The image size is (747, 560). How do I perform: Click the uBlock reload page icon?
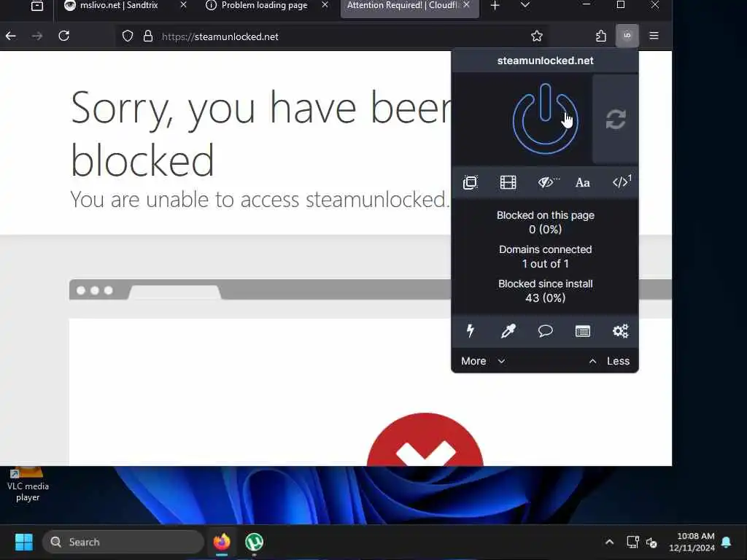616,119
